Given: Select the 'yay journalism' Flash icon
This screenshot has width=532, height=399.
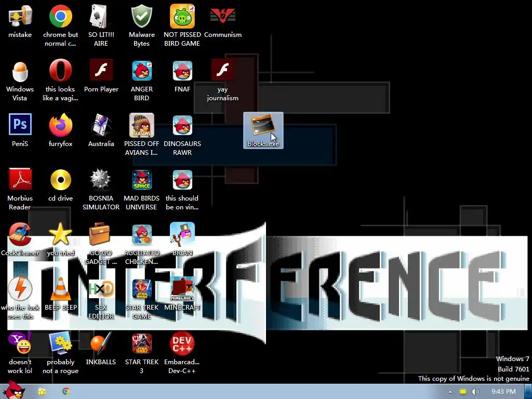Looking at the screenshot, I should click(222, 71).
